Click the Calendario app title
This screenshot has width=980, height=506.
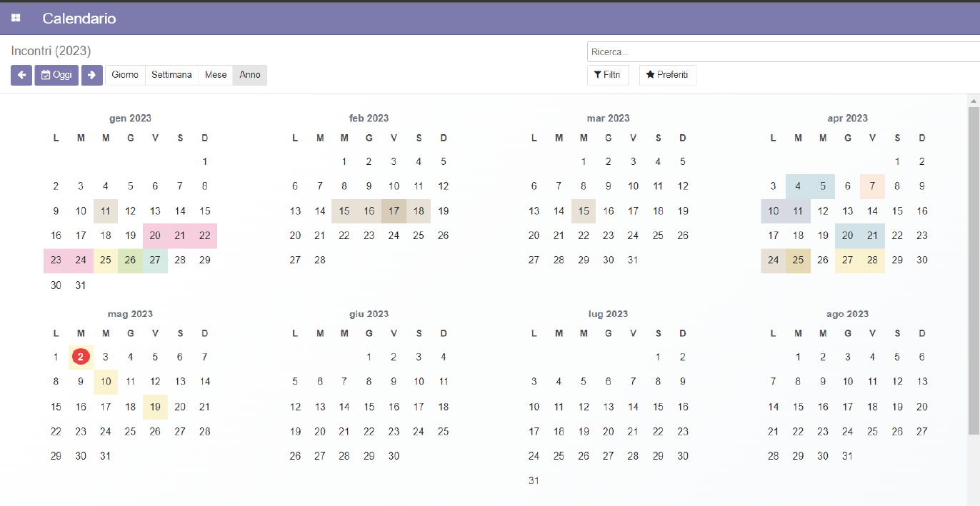point(79,19)
